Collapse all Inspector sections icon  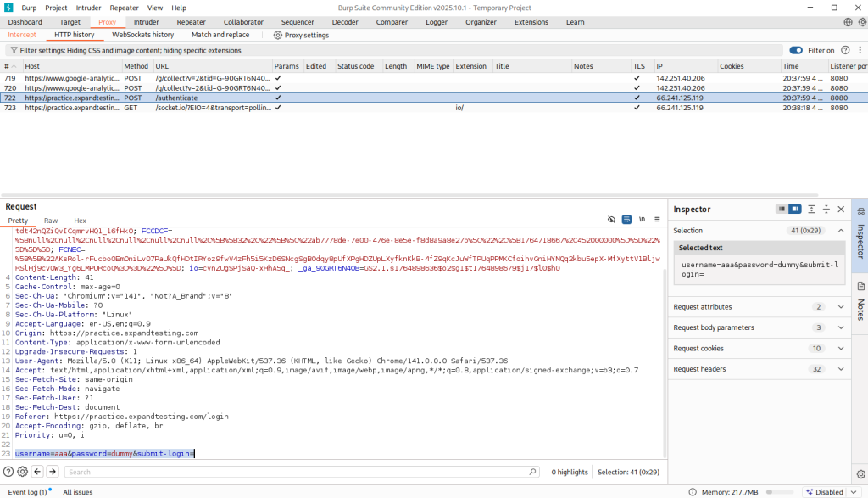826,210
